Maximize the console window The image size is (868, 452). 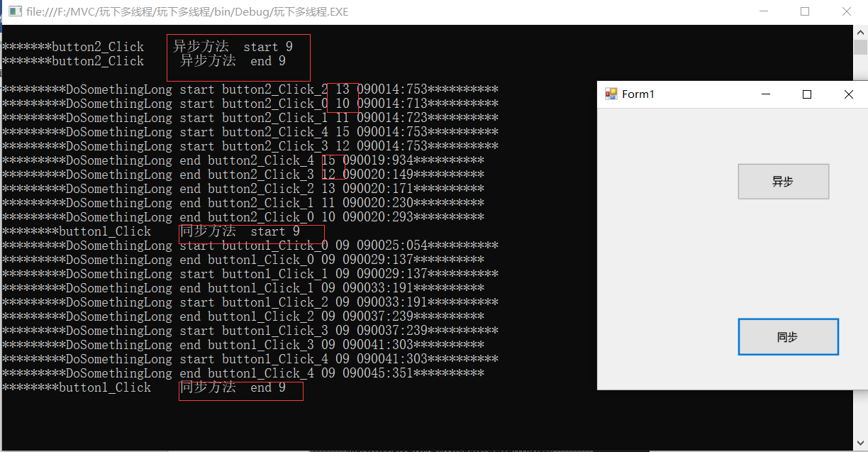pos(805,12)
